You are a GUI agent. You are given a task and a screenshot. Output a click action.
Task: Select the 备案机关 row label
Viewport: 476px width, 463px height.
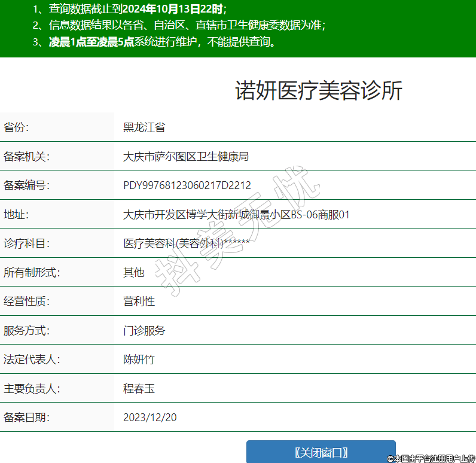(26, 157)
